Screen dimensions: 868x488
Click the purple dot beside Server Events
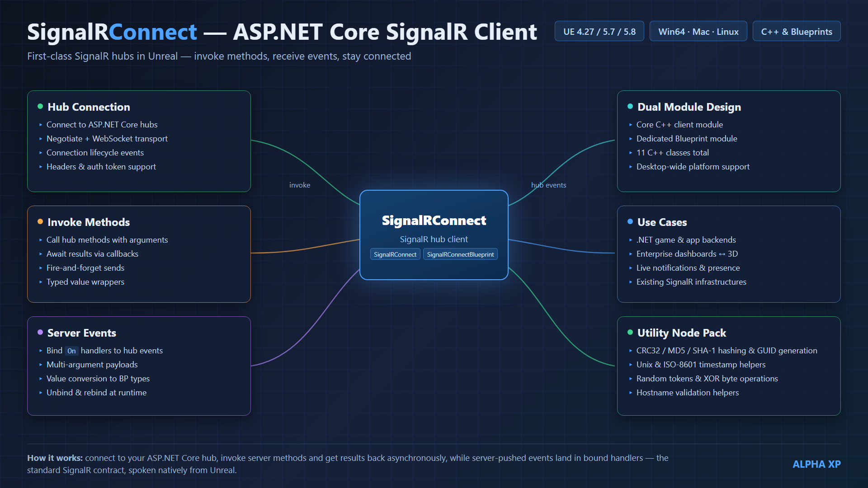40,332
